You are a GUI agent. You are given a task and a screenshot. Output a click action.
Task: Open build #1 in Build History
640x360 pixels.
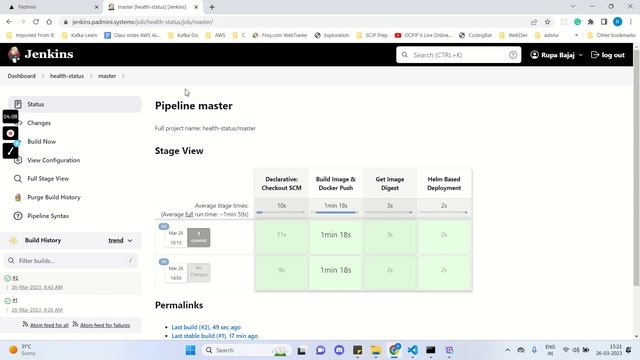(15, 300)
